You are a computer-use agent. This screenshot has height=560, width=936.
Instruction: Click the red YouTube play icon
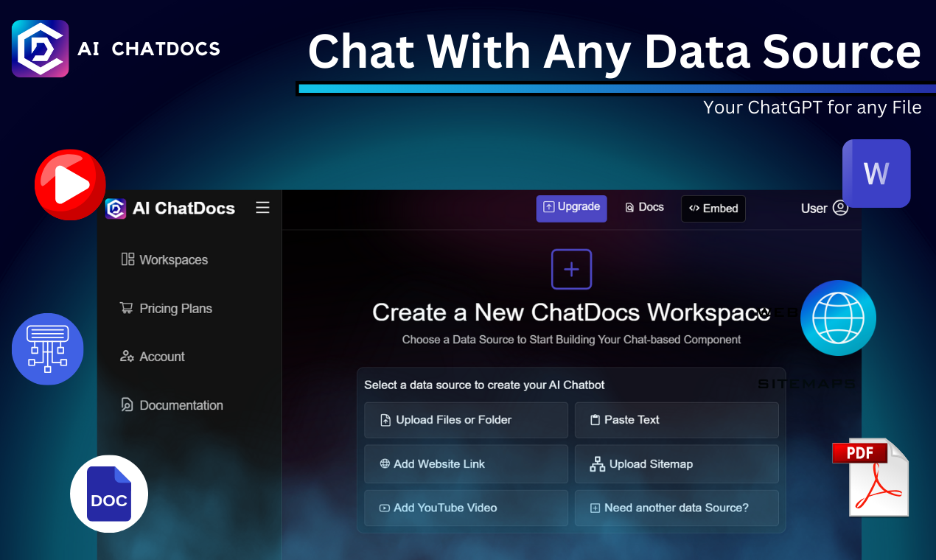click(x=70, y=185)
